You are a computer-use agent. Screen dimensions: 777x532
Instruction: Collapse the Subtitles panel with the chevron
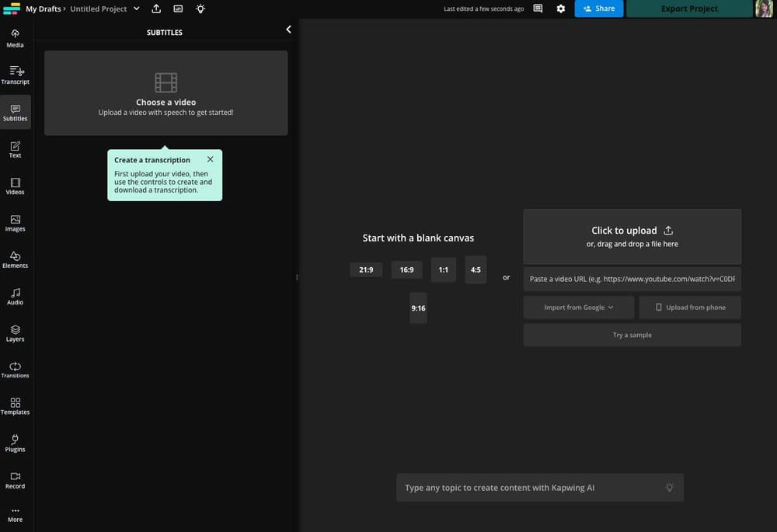[288, 29]
